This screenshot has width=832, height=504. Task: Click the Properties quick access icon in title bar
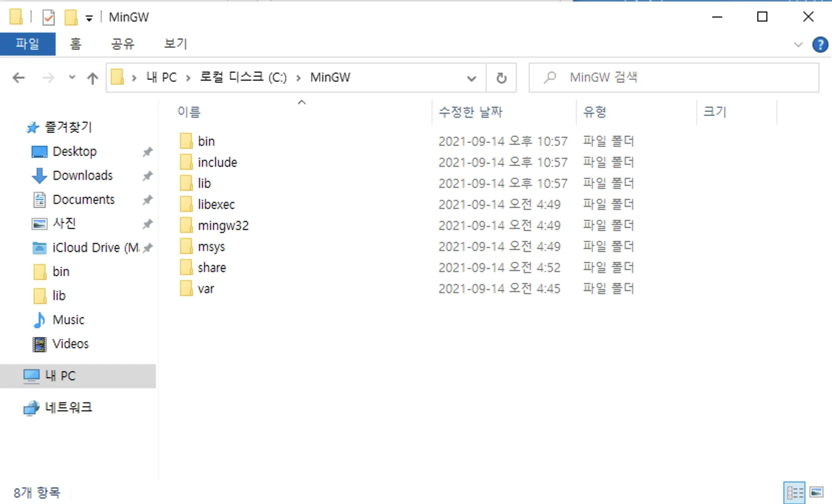[48, 18]
